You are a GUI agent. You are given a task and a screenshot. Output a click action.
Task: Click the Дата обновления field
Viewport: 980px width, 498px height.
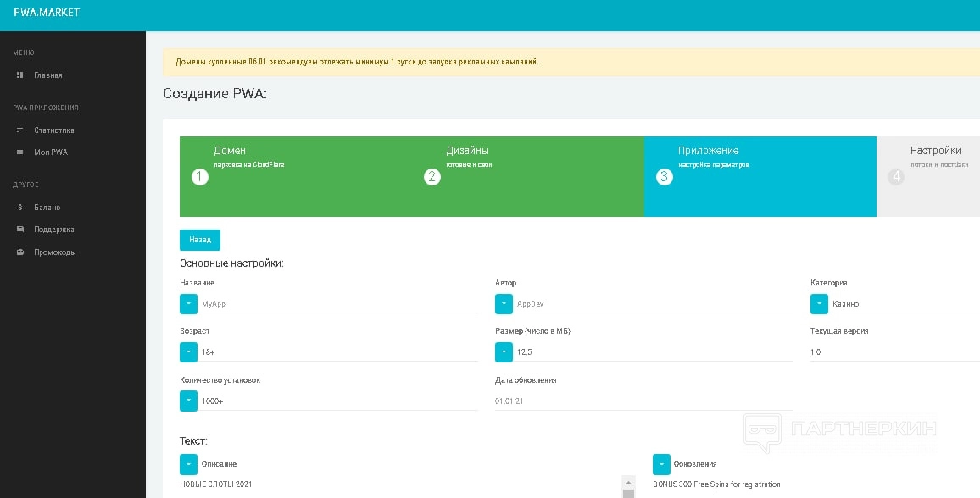[x=644, y=401]
